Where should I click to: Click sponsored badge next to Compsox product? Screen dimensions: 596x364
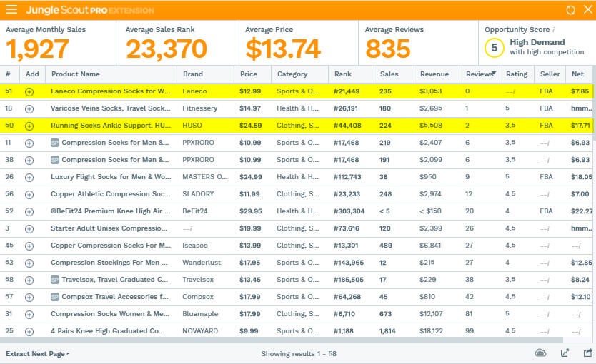[x=55, y=297]
